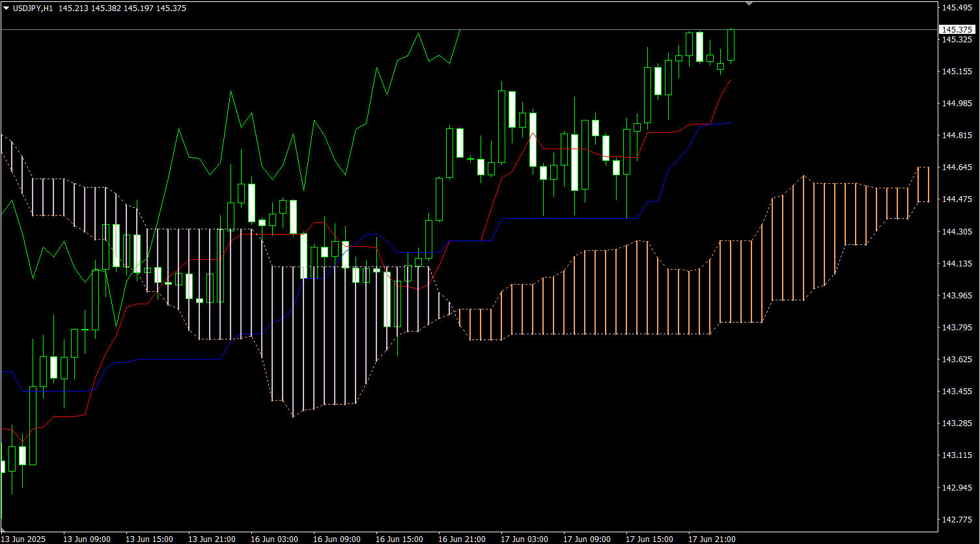Viewport: 980px width, 544px height.
Task: Click the 143.795 price scale label
Action: coord(957,328)
